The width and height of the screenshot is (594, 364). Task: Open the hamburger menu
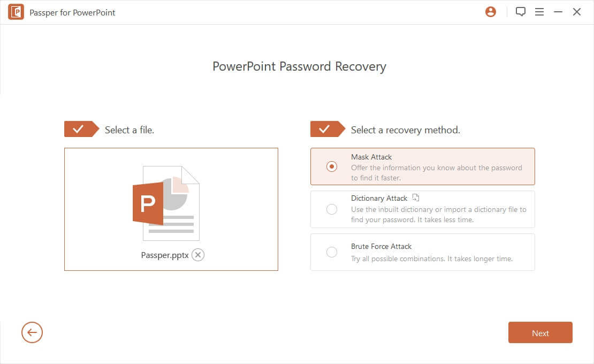tap(539, 12)
